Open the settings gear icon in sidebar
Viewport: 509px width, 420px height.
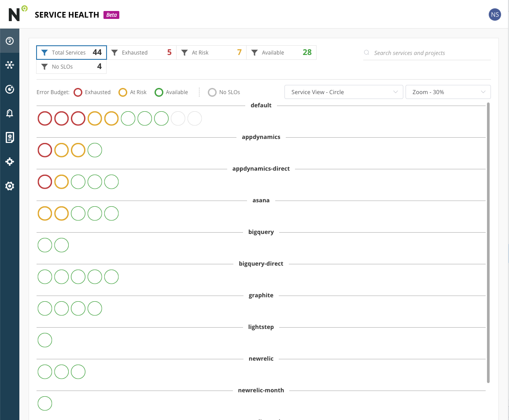point(10,186)
